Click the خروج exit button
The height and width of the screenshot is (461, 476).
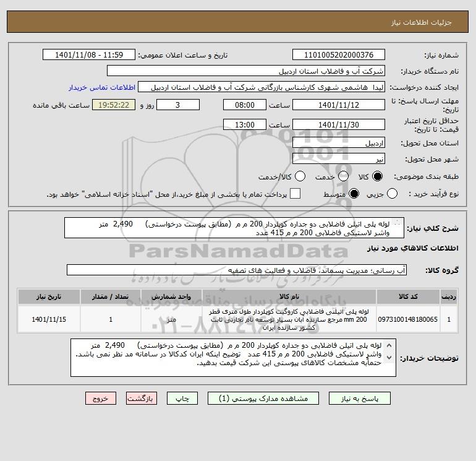pyautogui.click(x=101, y=398)
